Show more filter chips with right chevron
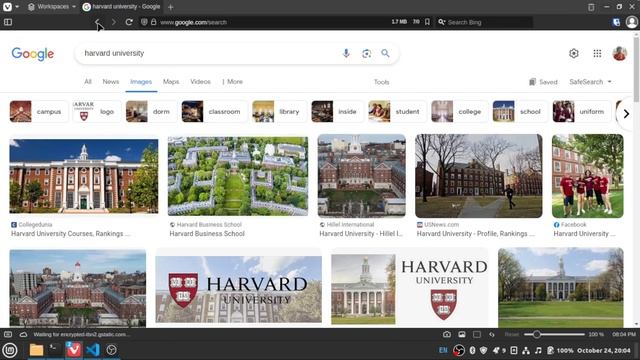640x360 pixels. (x=626, y=114)
